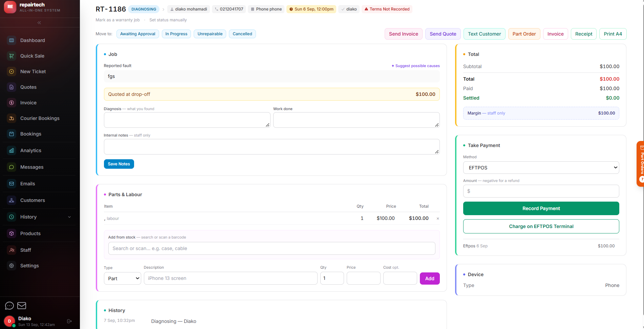Open the Type dropdown set to Part
The width and height of the screenshot is (644, 329).
tap(122, 279)
